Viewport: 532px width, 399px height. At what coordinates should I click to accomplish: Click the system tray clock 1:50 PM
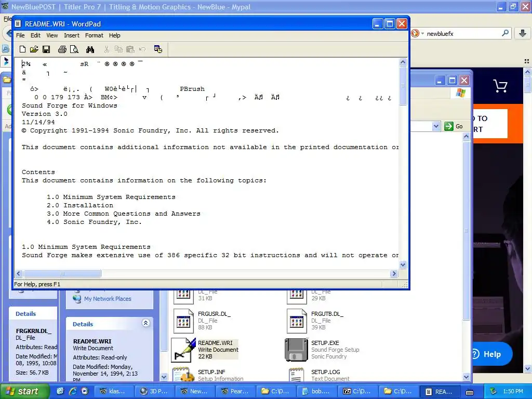(x=513, y=392)
